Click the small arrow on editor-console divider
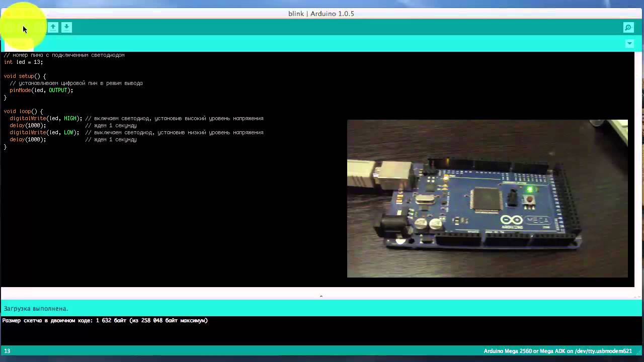Screen dimensions: 644x362 coord(321,296)
